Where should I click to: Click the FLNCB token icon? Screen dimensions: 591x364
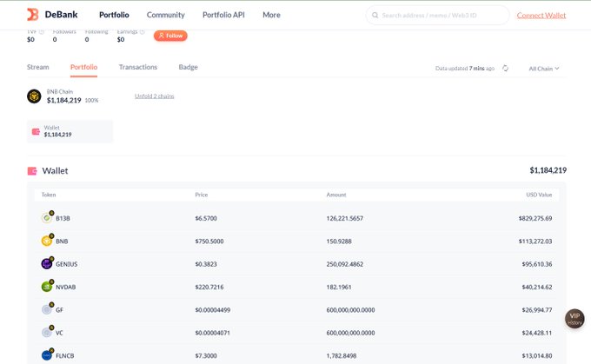pyautogui.click(x=47, y=355)
